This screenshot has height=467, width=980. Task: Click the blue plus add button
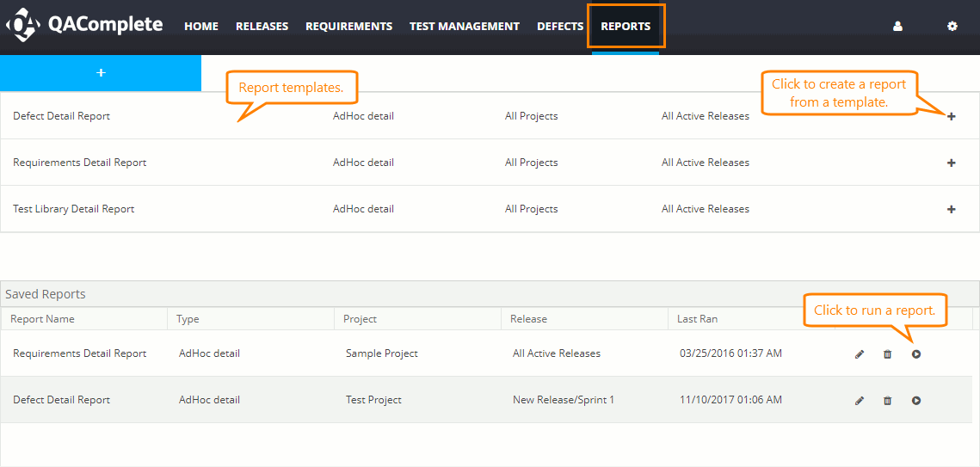point(101,73)
